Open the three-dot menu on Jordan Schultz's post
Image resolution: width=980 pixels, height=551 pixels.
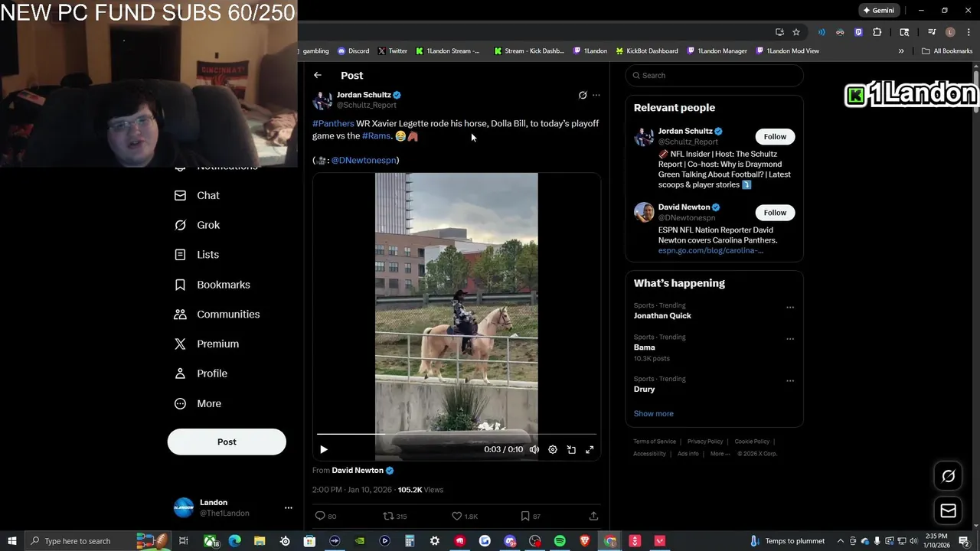[x=596, y=95]
